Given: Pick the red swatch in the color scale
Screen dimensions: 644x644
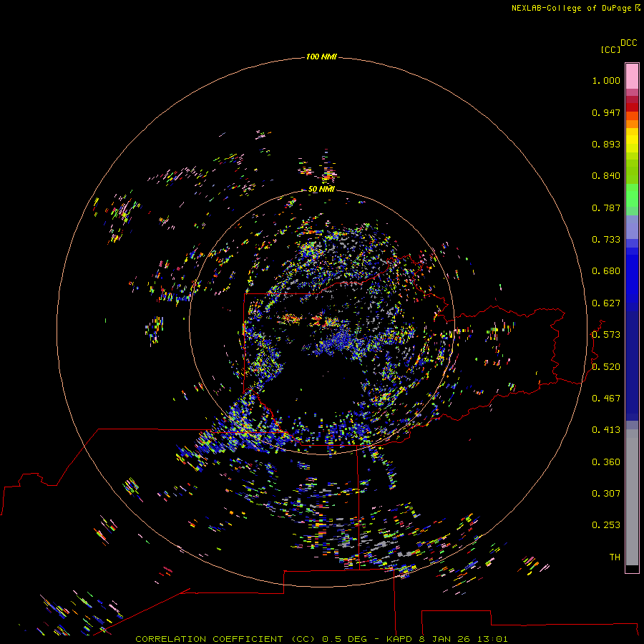Looking at the screenshot, I should 632,107.
